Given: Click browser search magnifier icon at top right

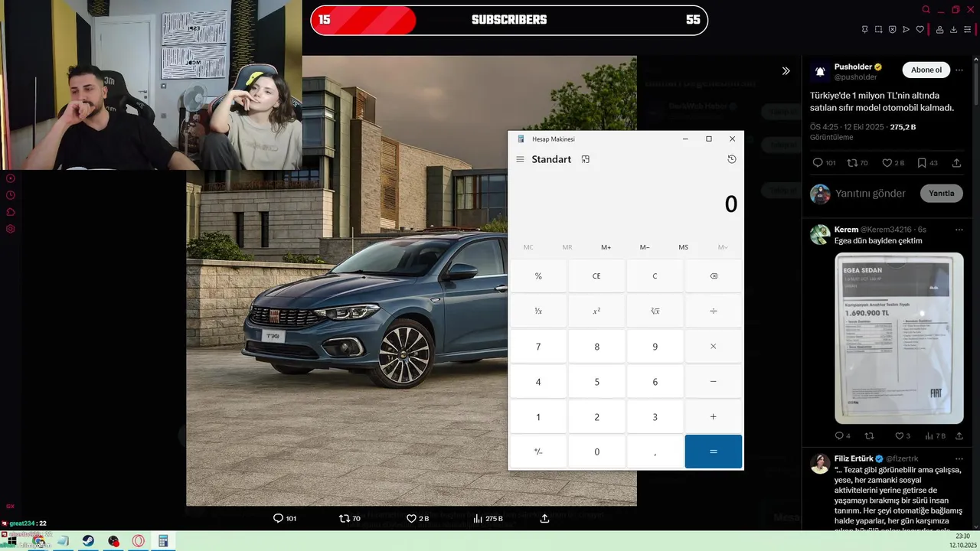Looking at the screenshot, I should click(x=926, y=10).
